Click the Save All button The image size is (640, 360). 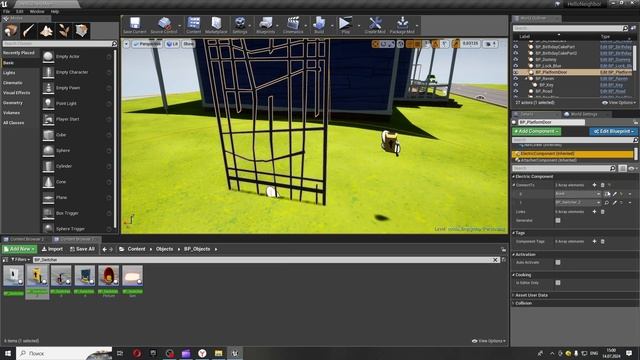pyautogui.click(x=82, y=249)
